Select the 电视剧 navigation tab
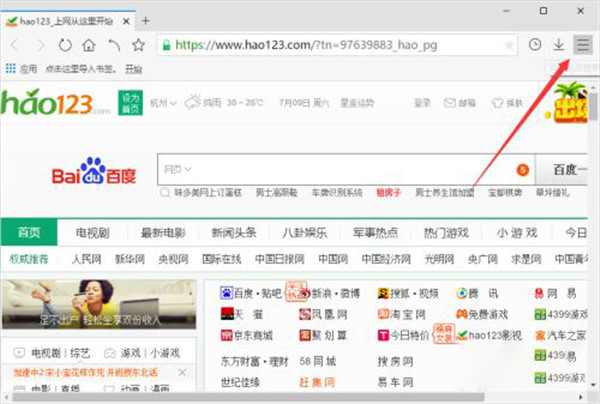Viewport: 600px width, 404px height. click(x=92, y=232)
